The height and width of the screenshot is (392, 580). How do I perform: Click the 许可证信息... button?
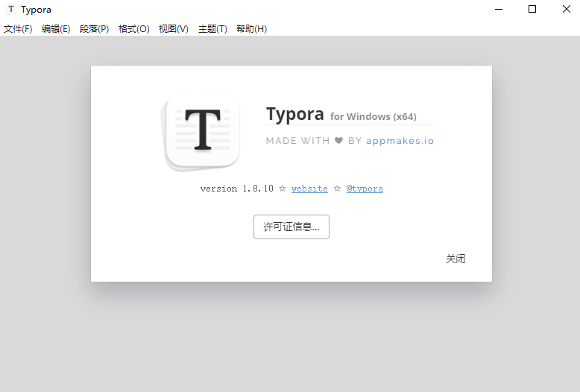291,227
